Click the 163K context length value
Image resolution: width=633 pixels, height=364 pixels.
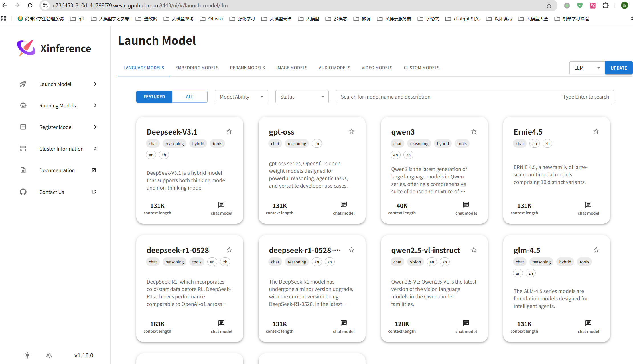[x=157, y=324]
